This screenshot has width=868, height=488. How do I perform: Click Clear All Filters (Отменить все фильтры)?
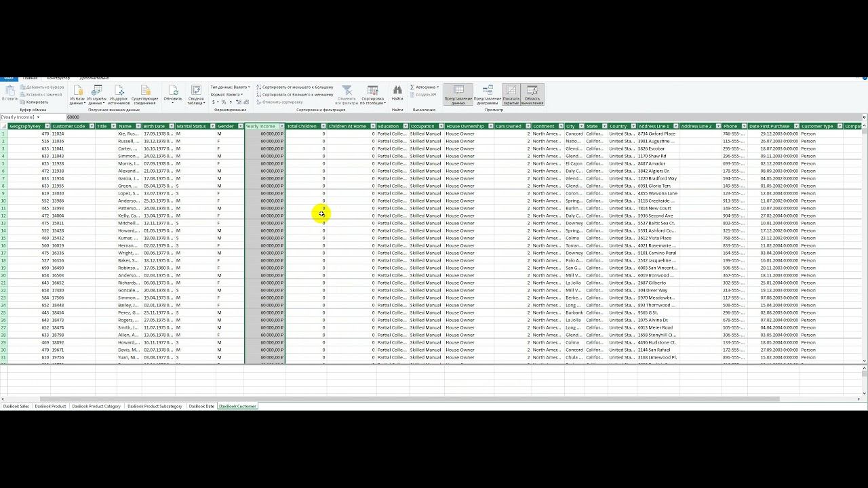click(x=347, y=96)
